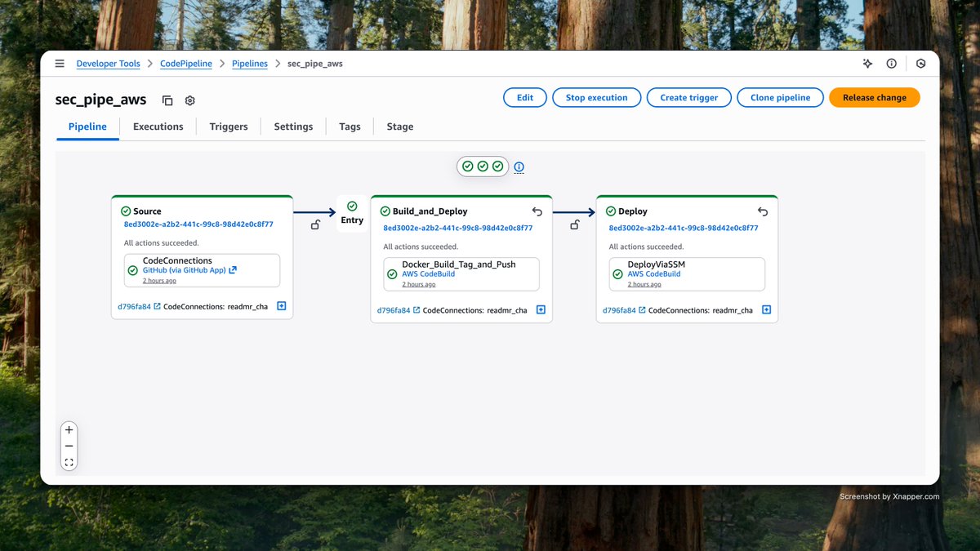The width and height of the screenshot is (980, 551).
Task: Click the Release change button
Action: pyautogui.click(x=875, y=98)
